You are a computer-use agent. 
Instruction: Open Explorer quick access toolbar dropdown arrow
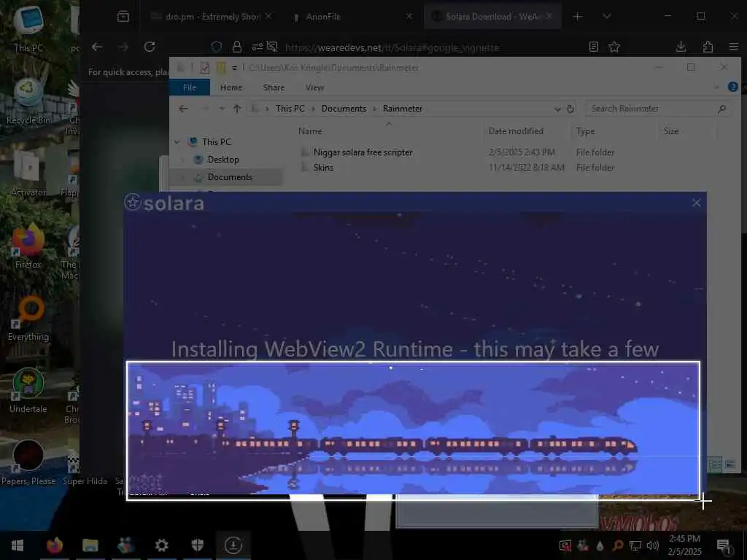[234, 68]
